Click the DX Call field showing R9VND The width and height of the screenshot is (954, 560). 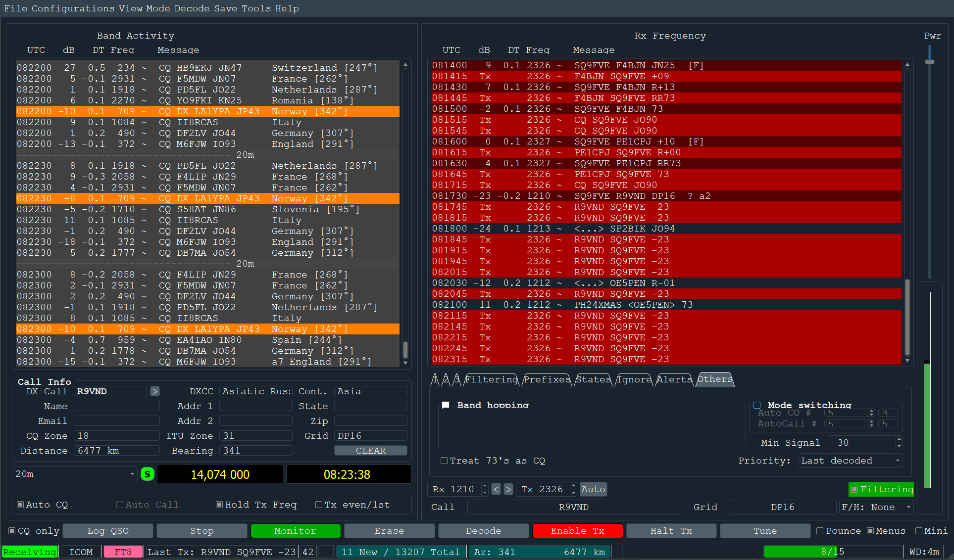[110, 391]
